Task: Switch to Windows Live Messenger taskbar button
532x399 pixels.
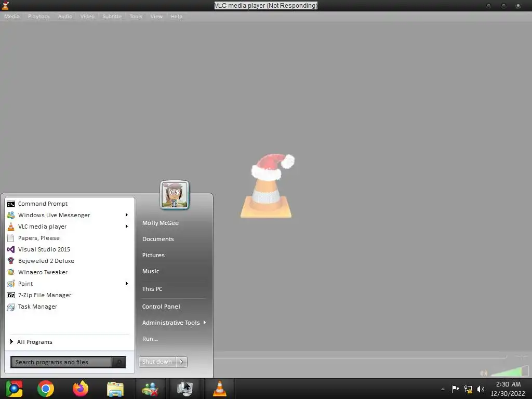Action: click(150, 389)
